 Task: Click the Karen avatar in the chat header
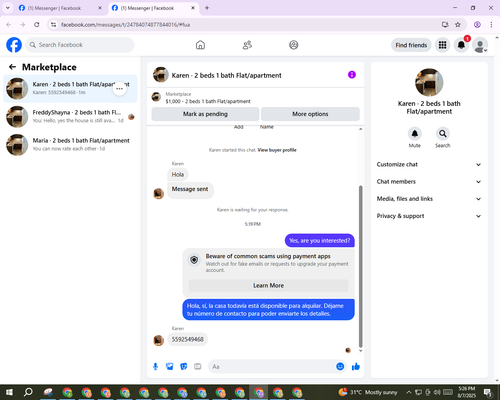click(161, 75)
